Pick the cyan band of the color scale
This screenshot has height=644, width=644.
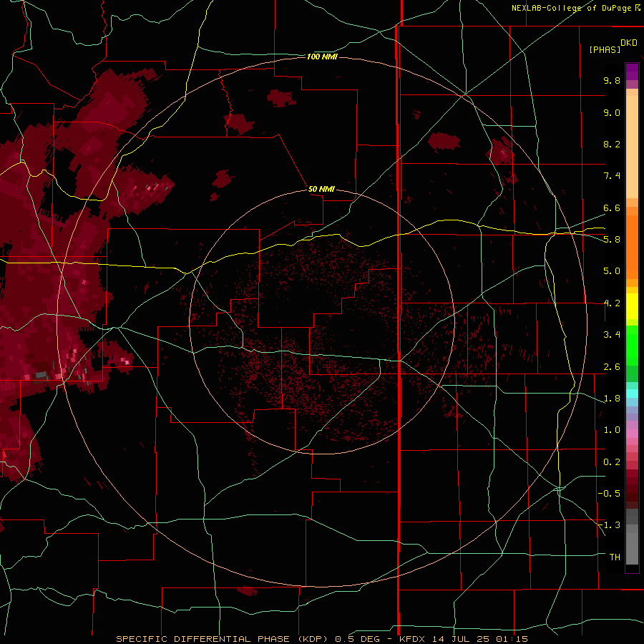tap(632, 394)
